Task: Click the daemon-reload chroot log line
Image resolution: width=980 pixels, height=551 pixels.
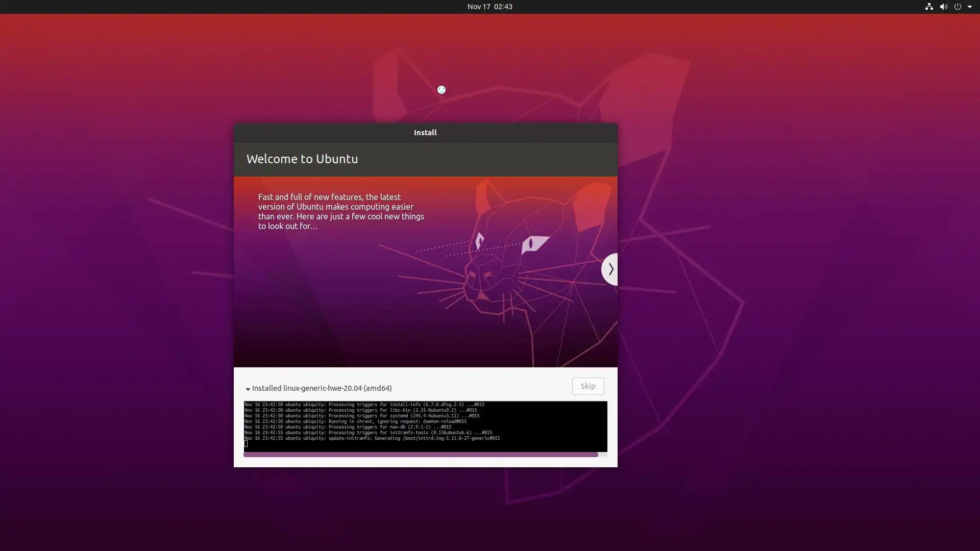Action: click(x=355, y=421)
